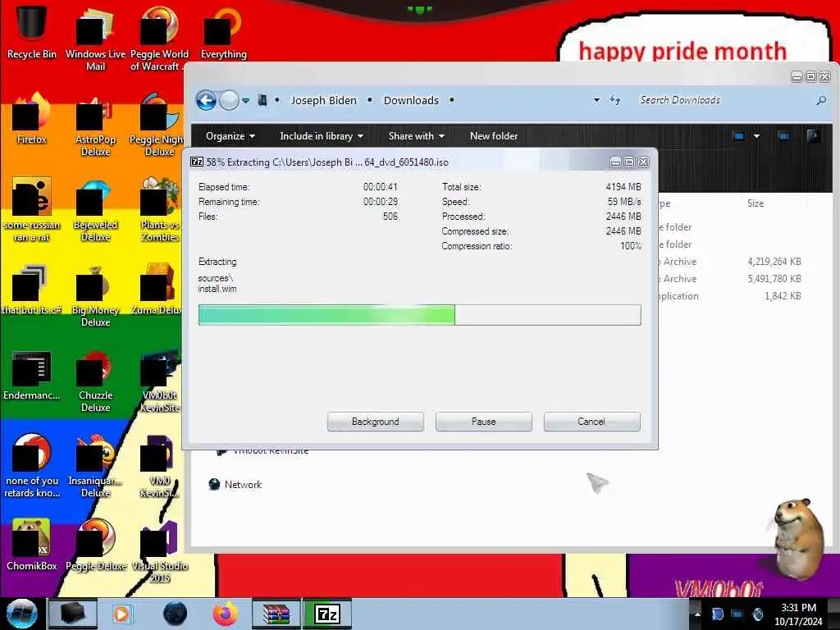The image size is (840, 630).
Task: Sort by Size column header
Action: pyautogui.click(x=756, y=203)
